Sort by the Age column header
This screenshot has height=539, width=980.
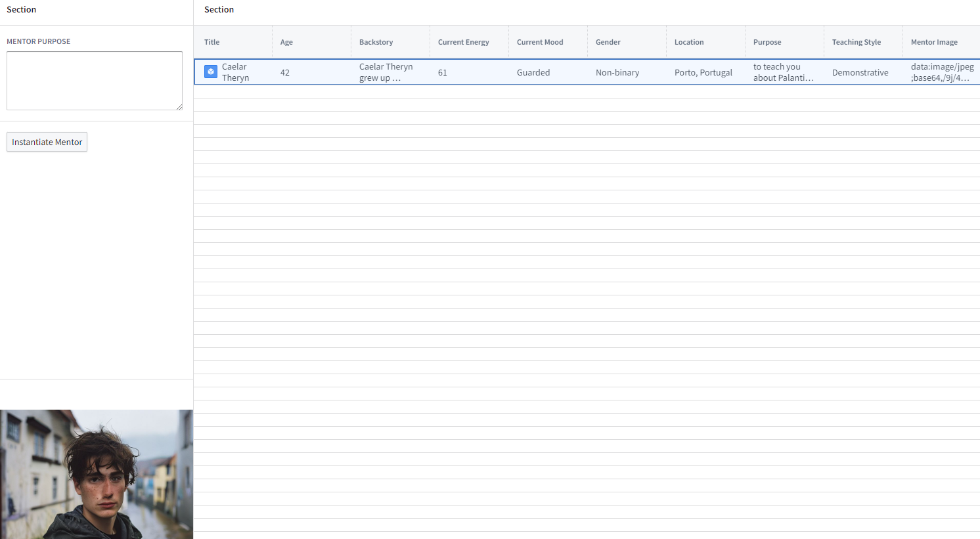(286, 42)
